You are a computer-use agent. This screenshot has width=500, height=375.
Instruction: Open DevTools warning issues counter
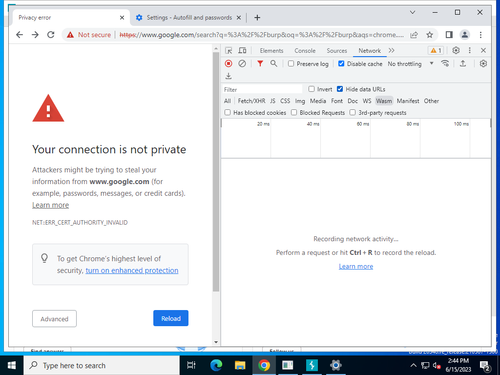(x=436, y=50)
